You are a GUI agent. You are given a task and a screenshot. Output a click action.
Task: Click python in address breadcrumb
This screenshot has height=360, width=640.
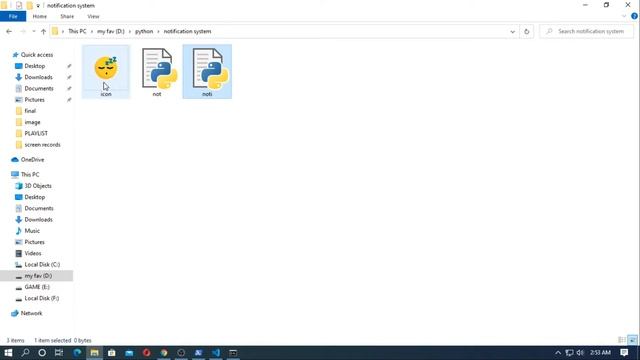(x=144, y=31)
